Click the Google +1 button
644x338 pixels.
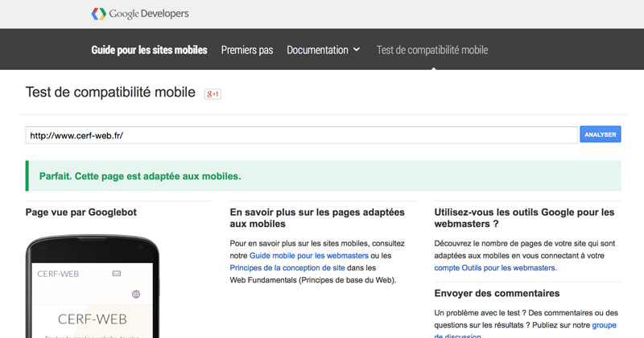213,94
